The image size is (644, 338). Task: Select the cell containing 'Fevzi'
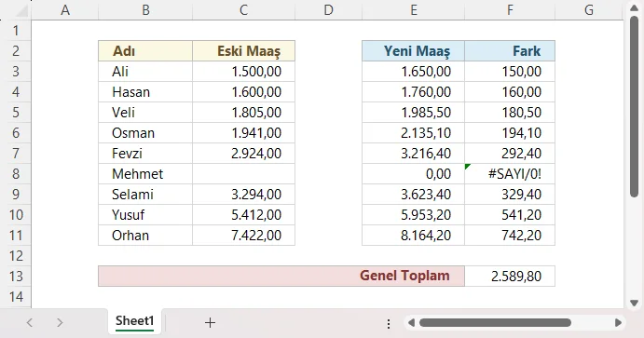tap(145, 154)
